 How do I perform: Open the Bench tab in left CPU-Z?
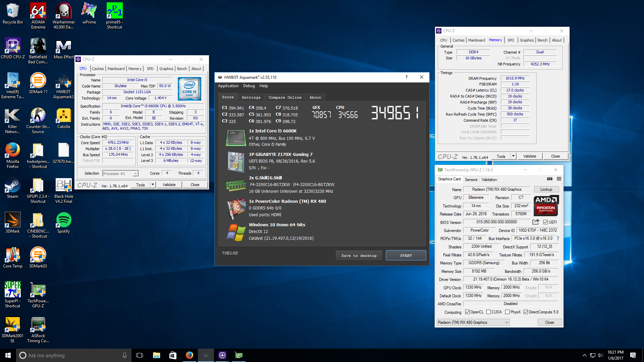pyautogui.click(x=182, y=69)
